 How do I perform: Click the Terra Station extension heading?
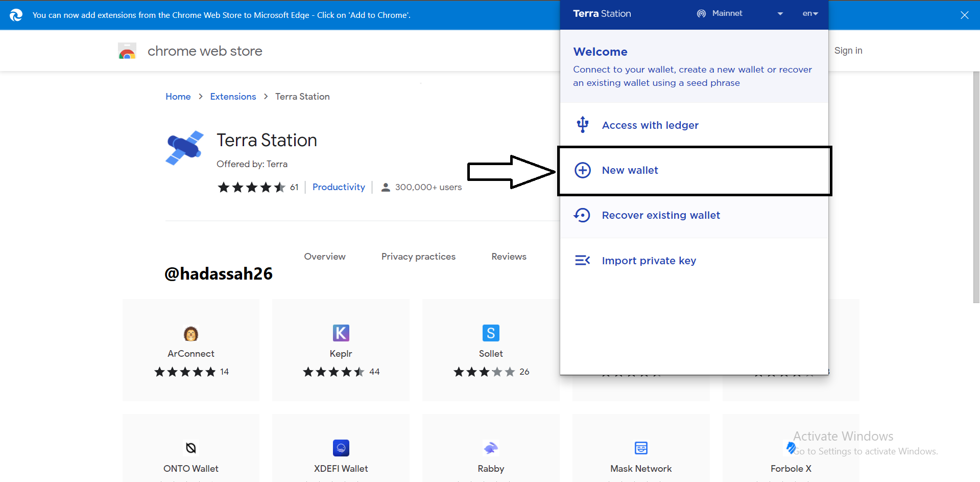pyautogui.click(x=267, y=141)
